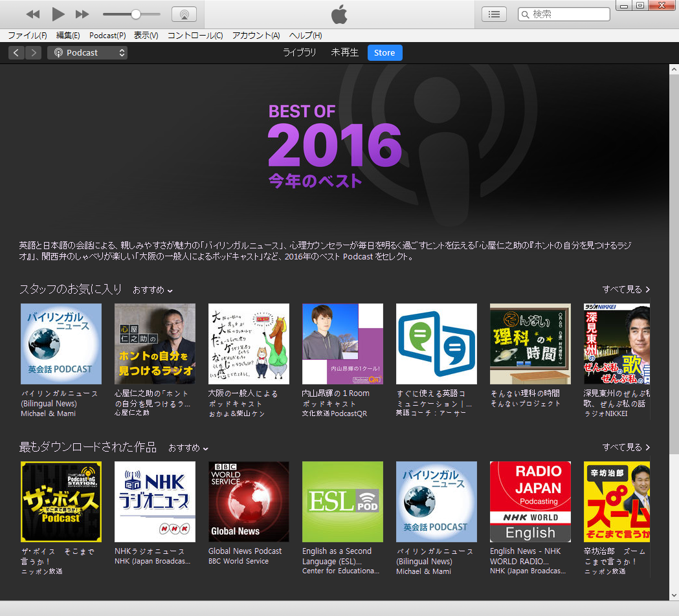The image size is (679, 616).
Task: Open Radio Japan NHK World English artwork
Action: pyautogui.click(x=531, y=501)
